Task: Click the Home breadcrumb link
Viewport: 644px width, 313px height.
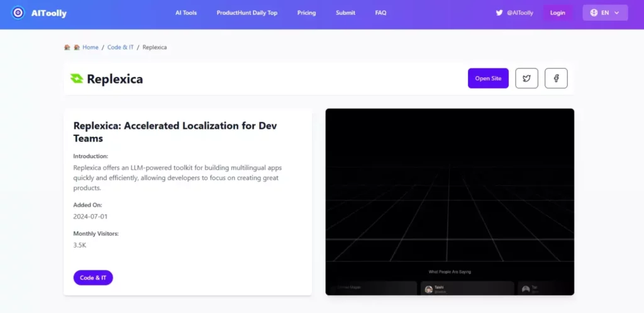Action: (91, 47)
